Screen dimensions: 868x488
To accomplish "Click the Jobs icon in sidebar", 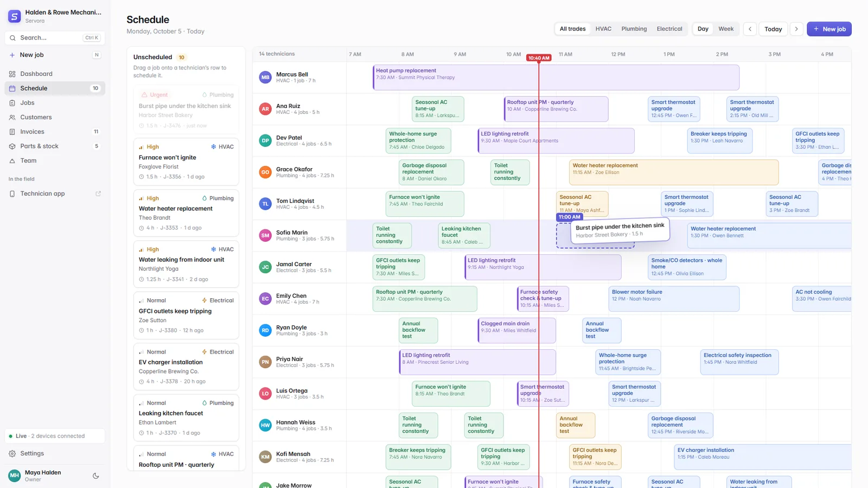I will tap(12, 102).
